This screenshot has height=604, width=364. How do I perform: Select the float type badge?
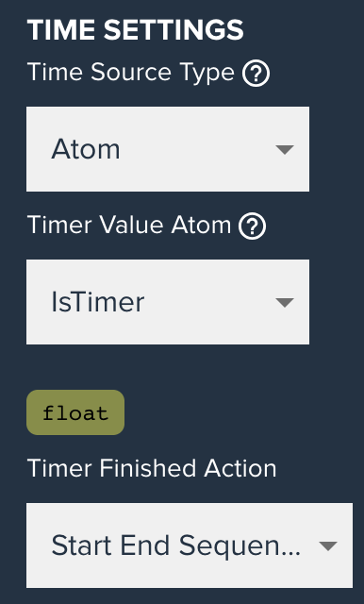(x=75, y=412)
